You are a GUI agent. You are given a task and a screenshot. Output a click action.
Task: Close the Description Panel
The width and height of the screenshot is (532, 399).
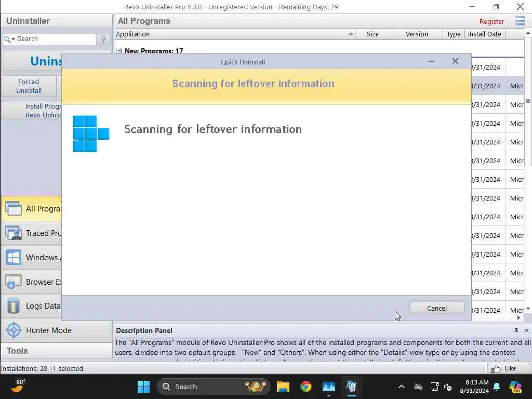click(526, 330)
